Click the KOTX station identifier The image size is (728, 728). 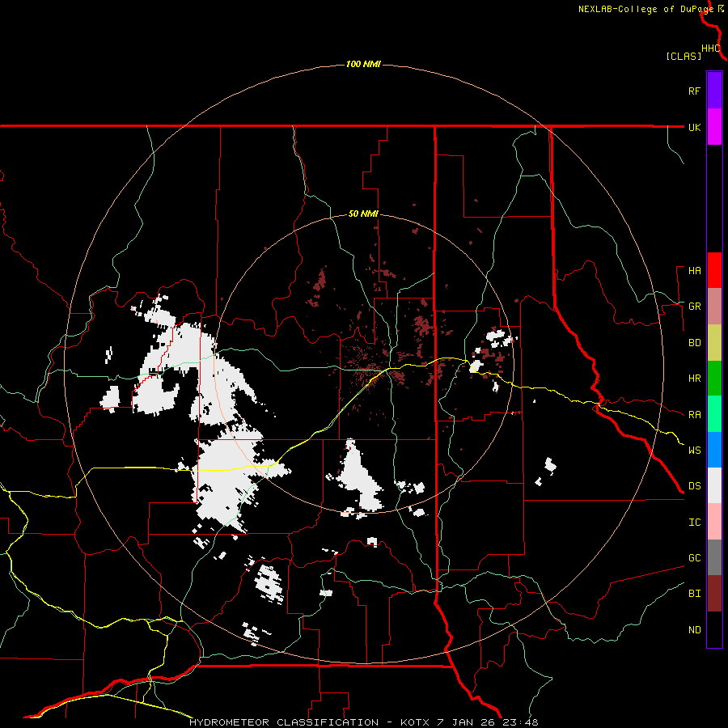[x=416, y=722]
